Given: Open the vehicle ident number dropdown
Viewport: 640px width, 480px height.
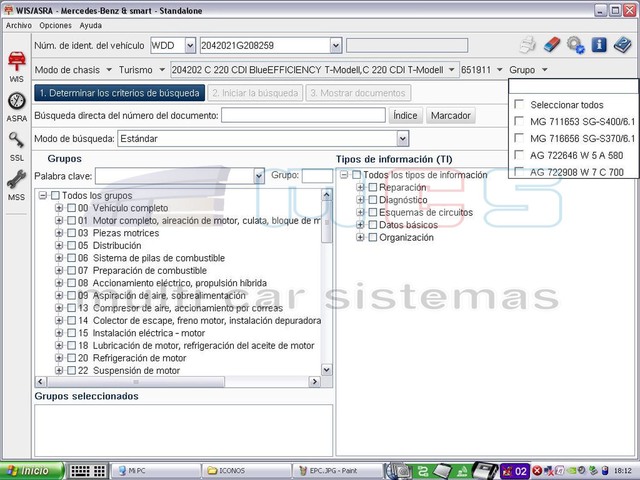Looking at the screenshot, I should pyautogui.click(x=336, y=45).
